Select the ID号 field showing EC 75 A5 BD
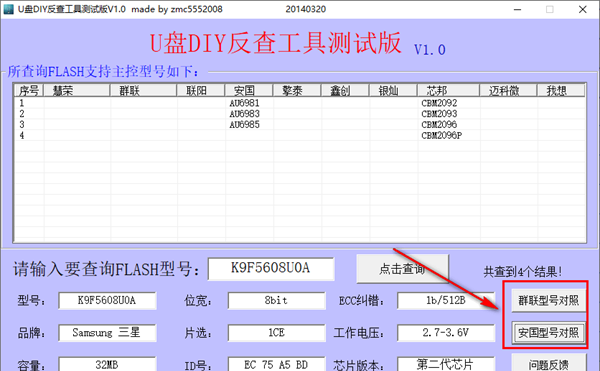The image size is (600, 371). point(277,364)
